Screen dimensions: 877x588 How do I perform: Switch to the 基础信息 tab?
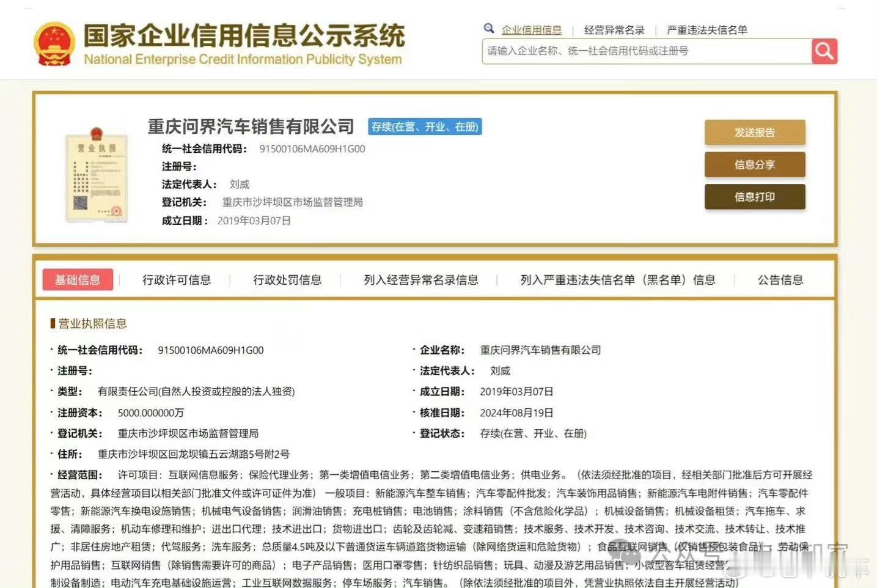[78, 280]
